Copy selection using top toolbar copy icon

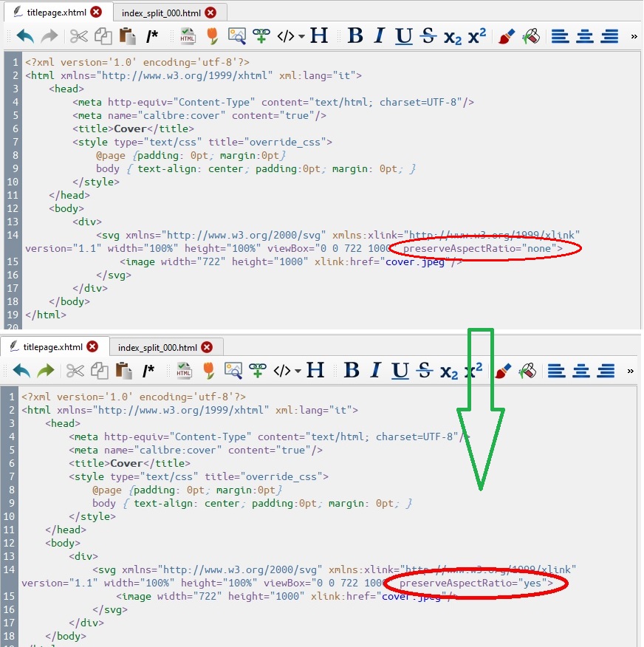click(103, 36)
